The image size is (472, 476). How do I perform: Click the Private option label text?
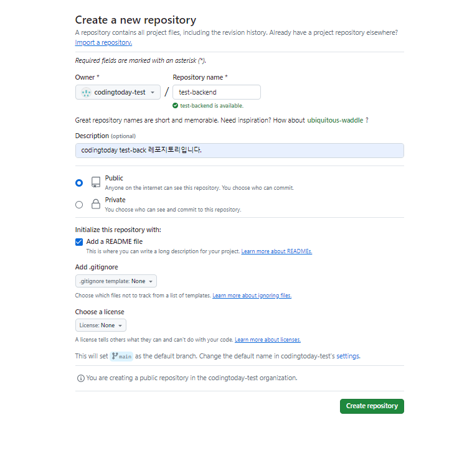pyautogui.click(x=115, y=200)
